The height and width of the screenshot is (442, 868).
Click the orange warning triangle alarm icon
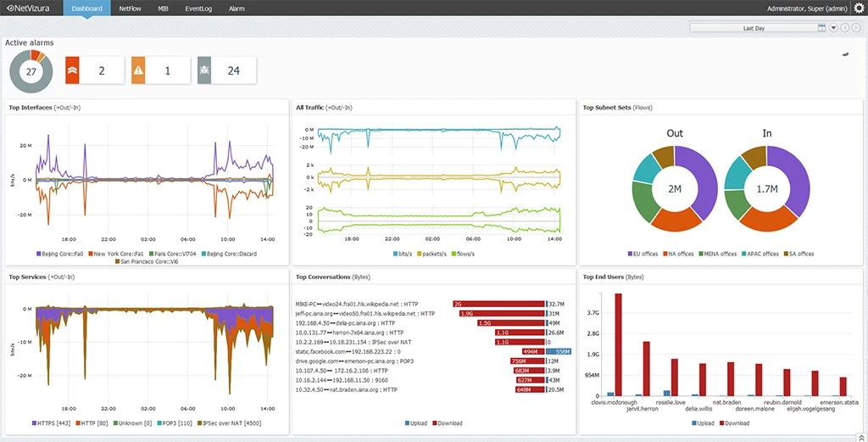[x=138, y=71]
